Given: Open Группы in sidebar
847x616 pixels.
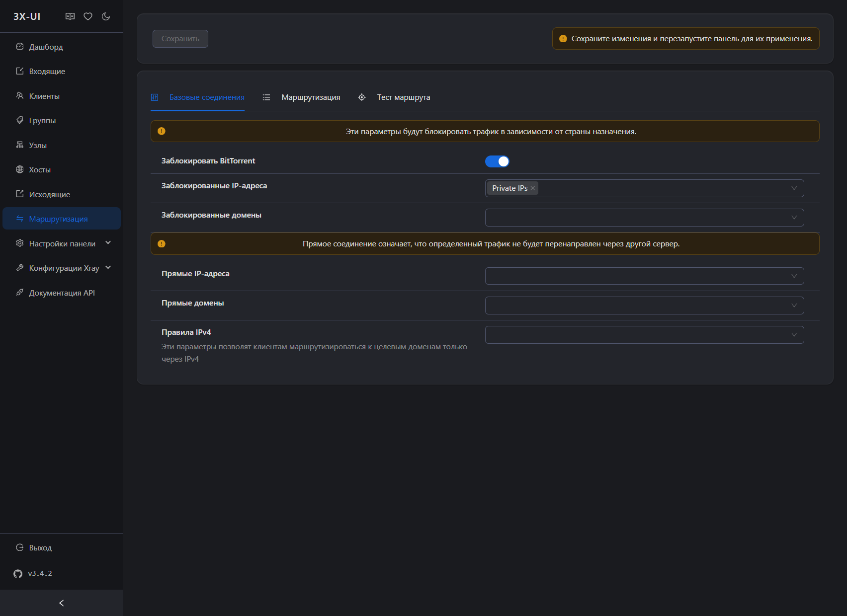Looking at the screenshot, I should point(62,120).
